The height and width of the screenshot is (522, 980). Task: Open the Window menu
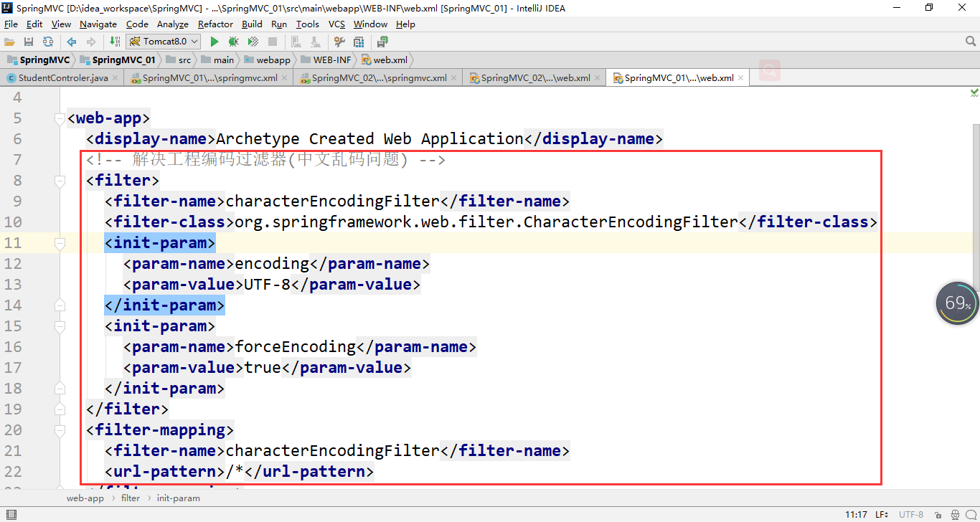click(370, 24)
